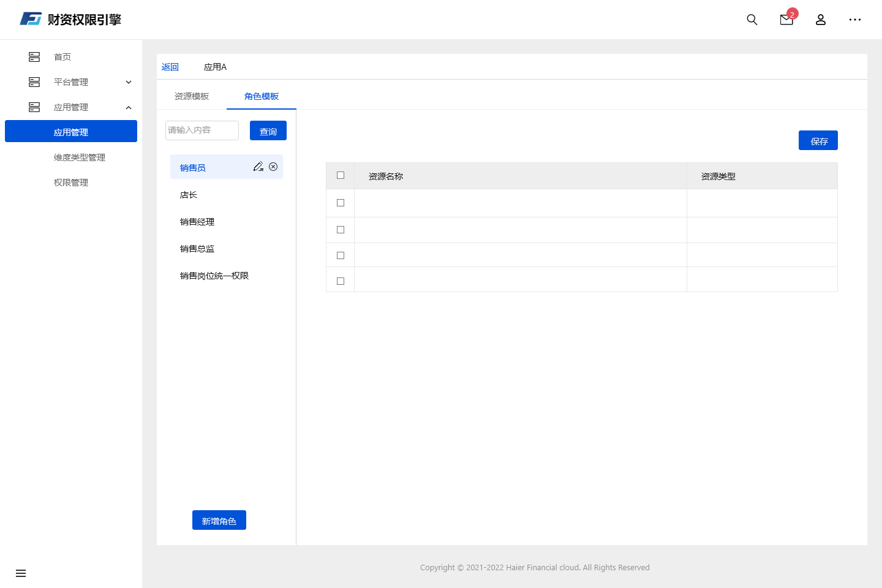The width and height of the screenshot is (882, 588).
Task: Click the 查询 button
Action: point(268,130)
